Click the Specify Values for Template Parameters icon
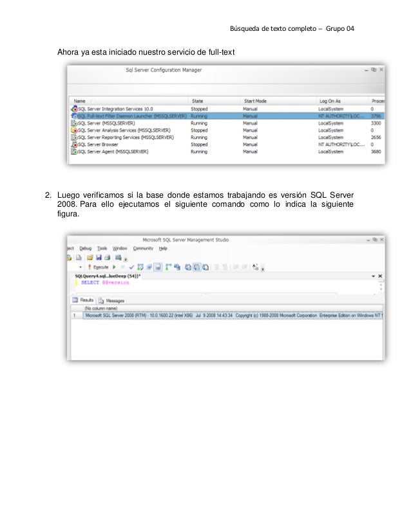The height and width of the screenshot is (532, 411). click(x=255, y=267)
